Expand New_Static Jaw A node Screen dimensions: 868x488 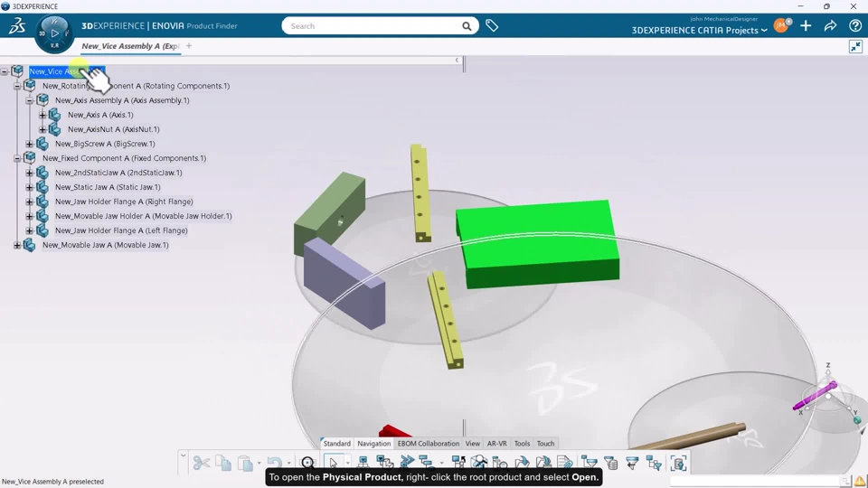tap(29, 187)
